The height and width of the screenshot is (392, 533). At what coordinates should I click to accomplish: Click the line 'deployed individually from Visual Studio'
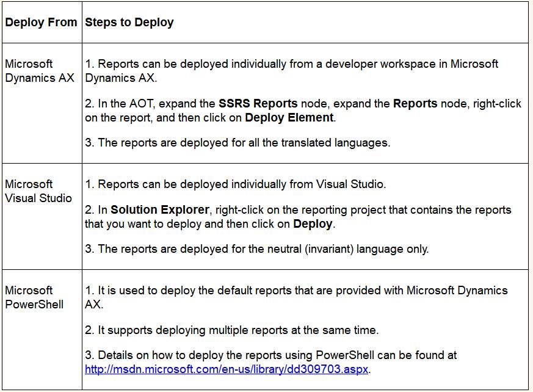tap(236, 184)
